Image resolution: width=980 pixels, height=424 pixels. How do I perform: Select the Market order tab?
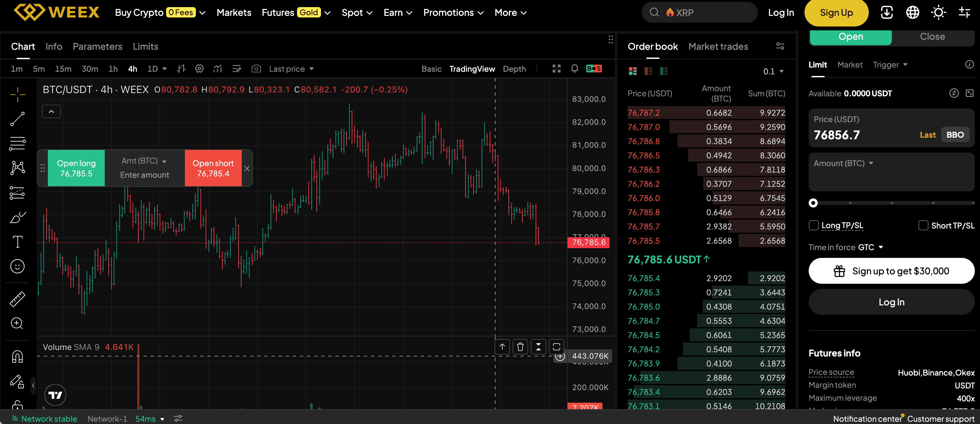(x=849, y=65)
